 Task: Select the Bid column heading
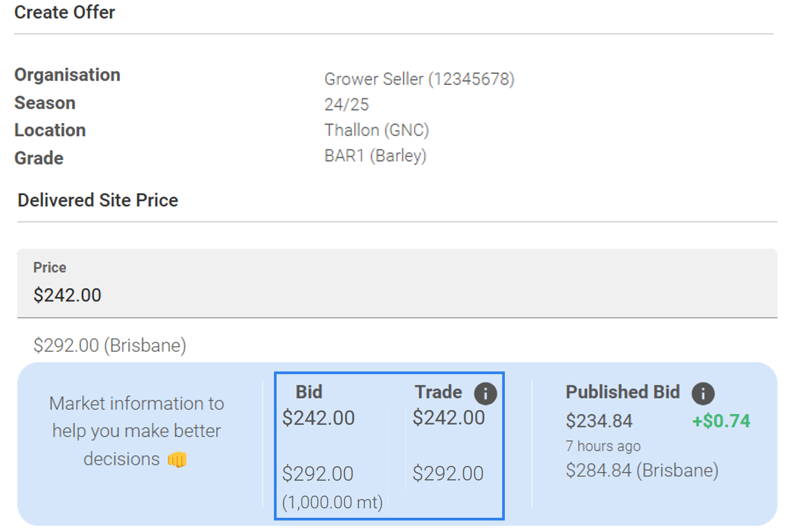[x=308, y=392]
